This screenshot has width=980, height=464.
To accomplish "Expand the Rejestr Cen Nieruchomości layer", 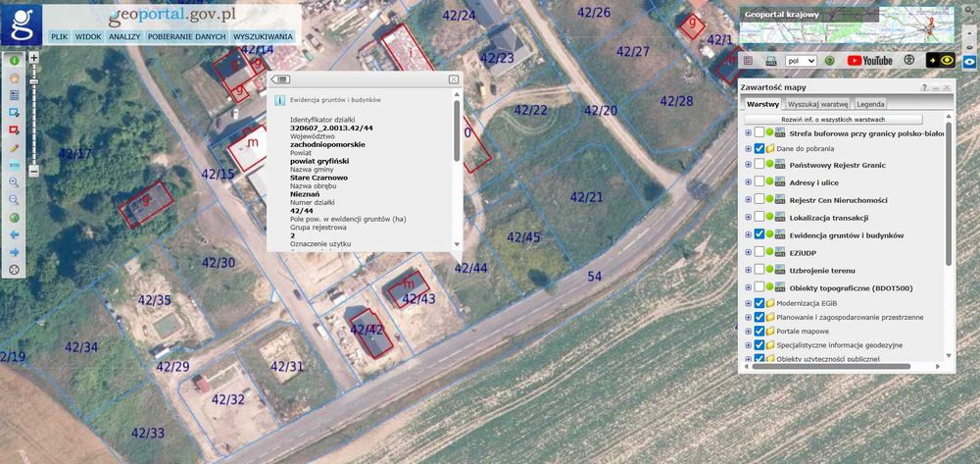I will (x=748, y=200).
